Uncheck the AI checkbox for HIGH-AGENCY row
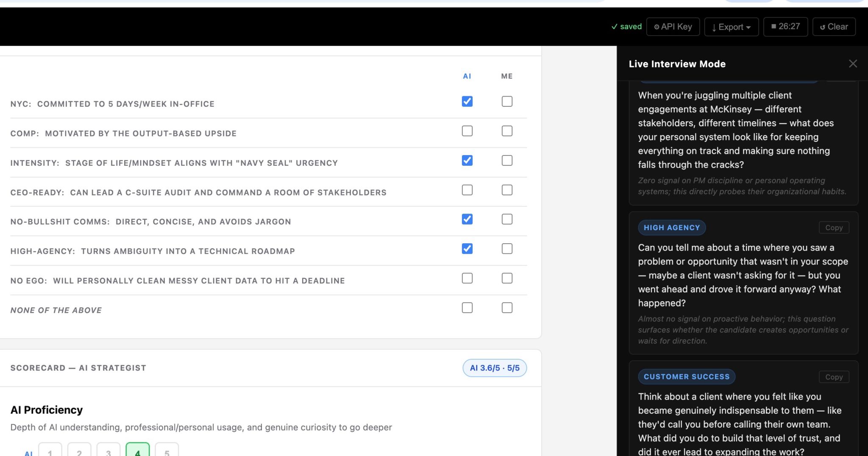Screen dimensions: 868x456 click(467, 249)
